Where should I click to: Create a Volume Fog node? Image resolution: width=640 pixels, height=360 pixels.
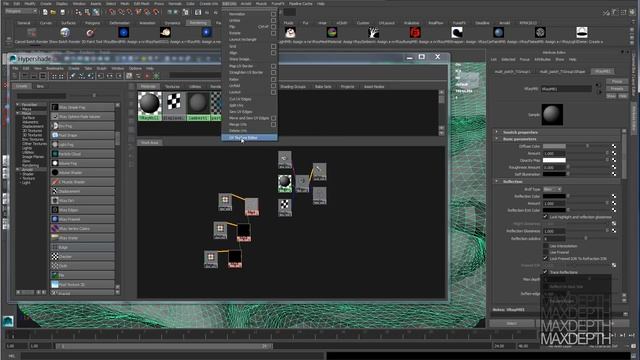coord(82,163)
